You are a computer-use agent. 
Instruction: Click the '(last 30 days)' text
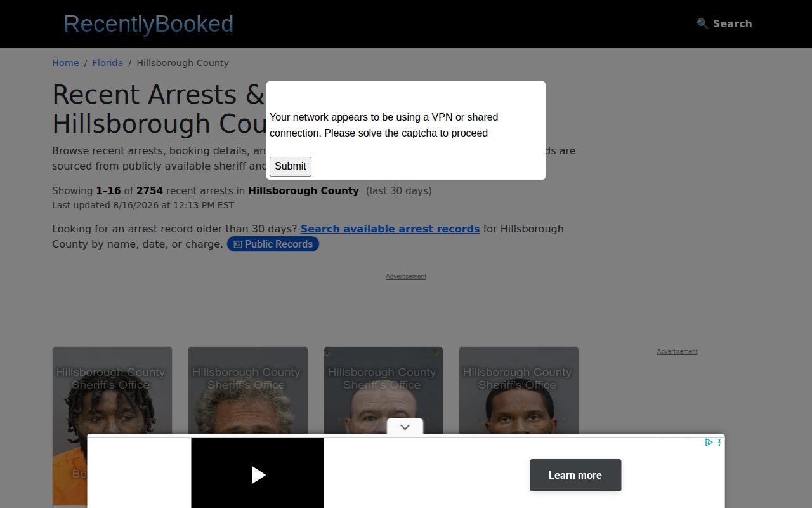(399, 190)
